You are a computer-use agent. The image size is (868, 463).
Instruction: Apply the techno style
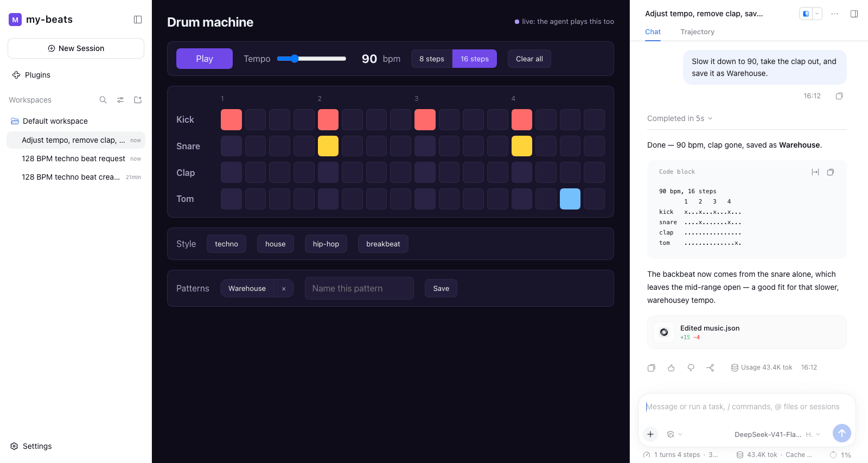pos(226,244)
